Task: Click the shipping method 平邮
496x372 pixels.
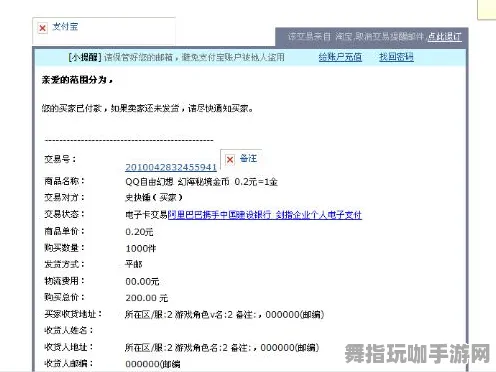Action: [x=134, y=264]
